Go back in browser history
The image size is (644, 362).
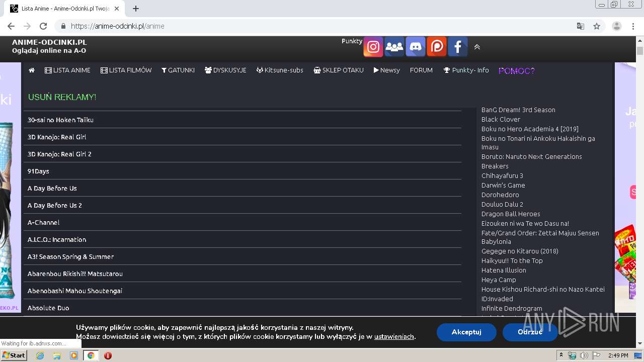coord(11,26)
